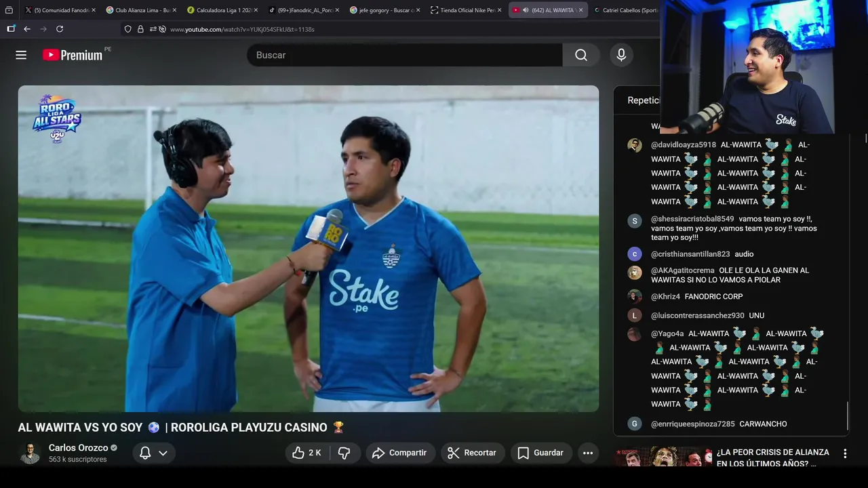Screen dimensions: 868x488
Task: Switch to Catriel Cabellos tab
Action: point(625,10)
